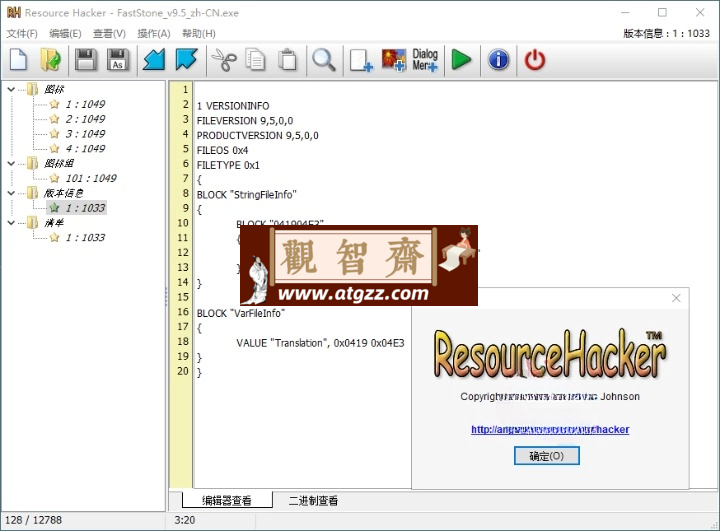Open the 查看(V) menu
The width and height of the screenshot is (720, 531).
pyautogui.click(x=109, y=34)
